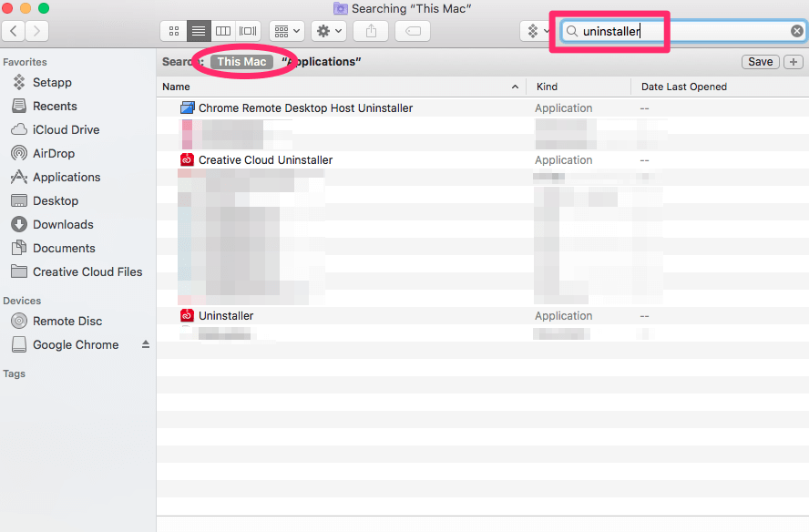Open iCloud Drive in the sidebar
This screenshot has width=809, height=532.
66,130
